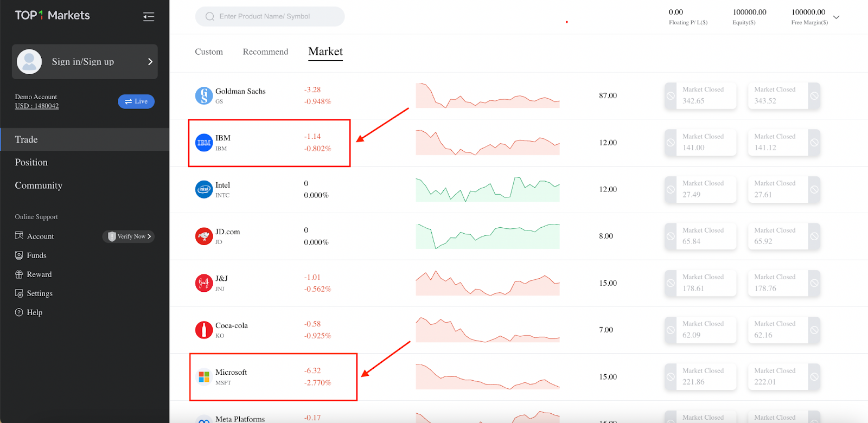Open the Intel green price chart

488,189
